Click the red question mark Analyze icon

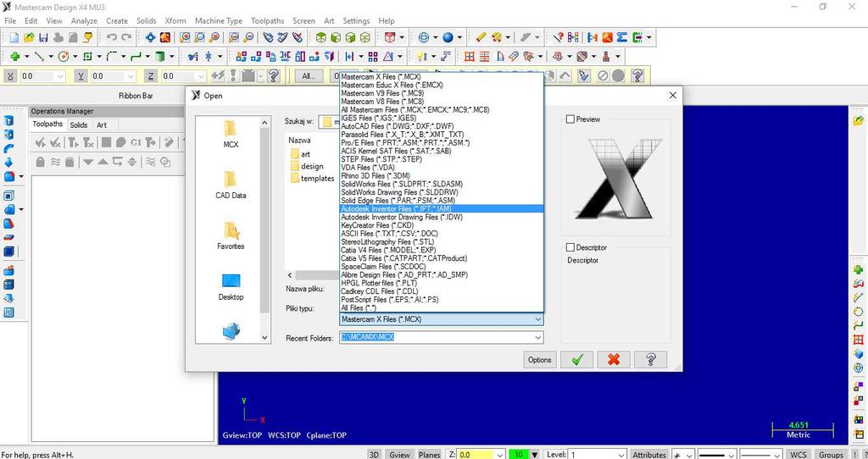point(559,37)
